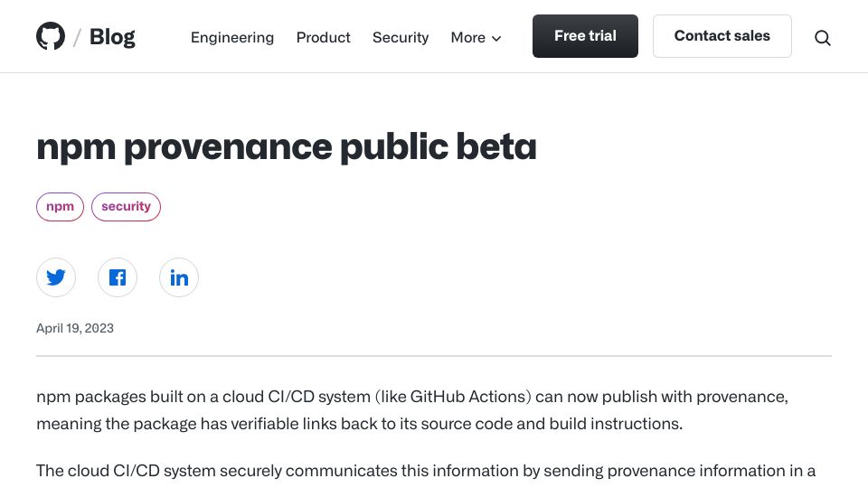Share the post via the Twitter icon
Image resolution: width=868 pixels, height=488 pixels.
click(x=56, y=277)
